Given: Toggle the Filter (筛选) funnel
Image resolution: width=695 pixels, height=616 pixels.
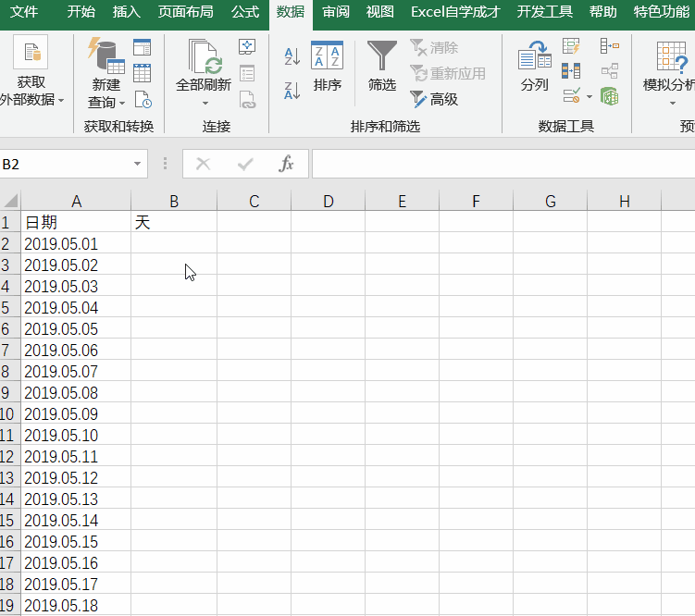Looking at the screenshot, I should click(381, 67).
